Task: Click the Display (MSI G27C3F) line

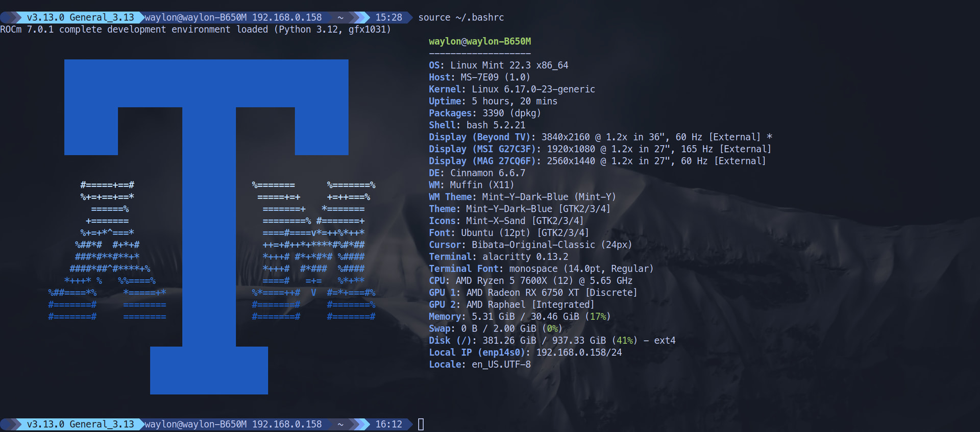Action: tap(600, 149)
